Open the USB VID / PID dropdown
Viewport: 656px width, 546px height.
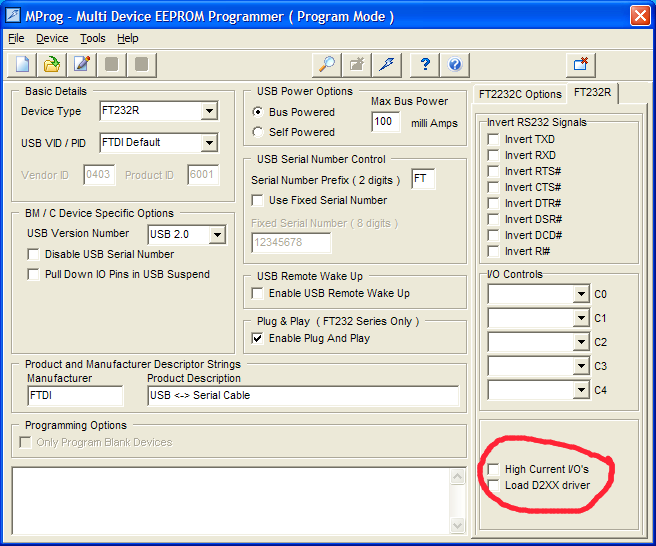[x=209, y=143]
